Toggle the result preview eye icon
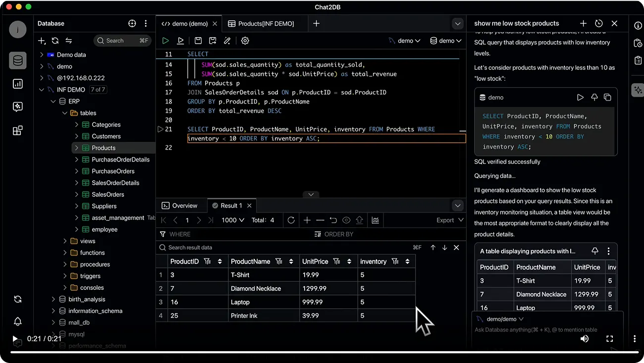Screen dimensions: 644x363 [x=346, y=220]
